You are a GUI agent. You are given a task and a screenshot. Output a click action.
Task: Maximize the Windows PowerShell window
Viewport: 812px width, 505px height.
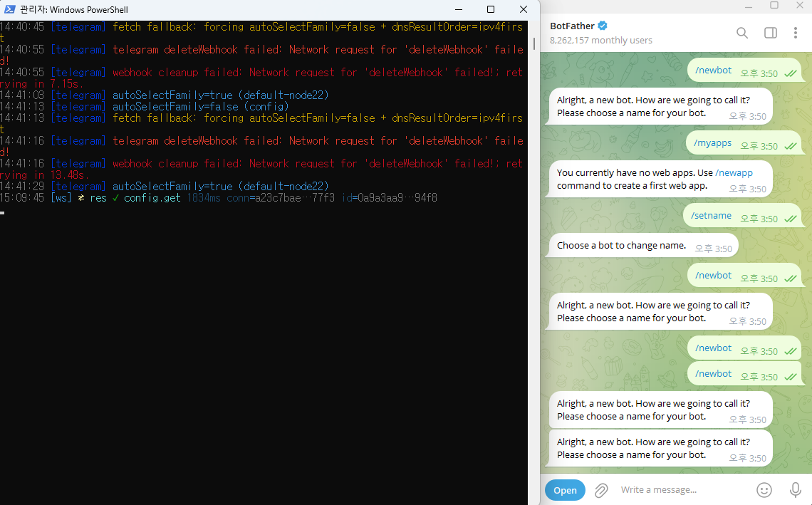coord(491,9)
